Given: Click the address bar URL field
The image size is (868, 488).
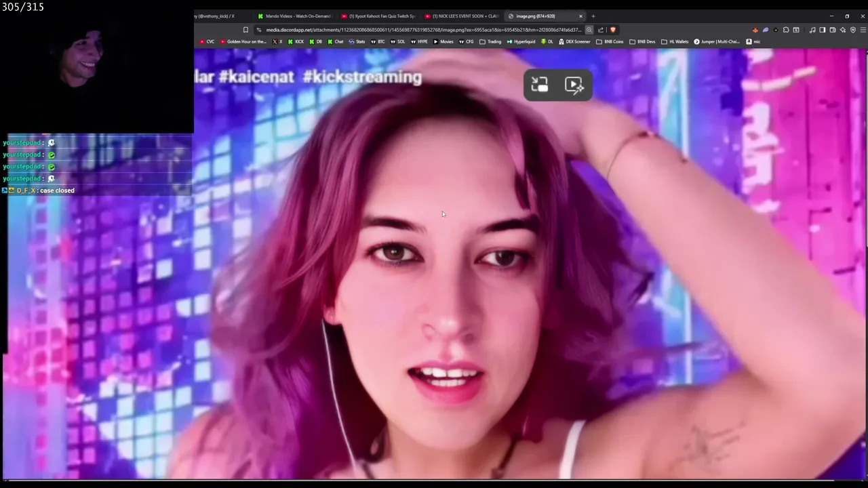Looking at the screenshot, I should coord(423,30).
